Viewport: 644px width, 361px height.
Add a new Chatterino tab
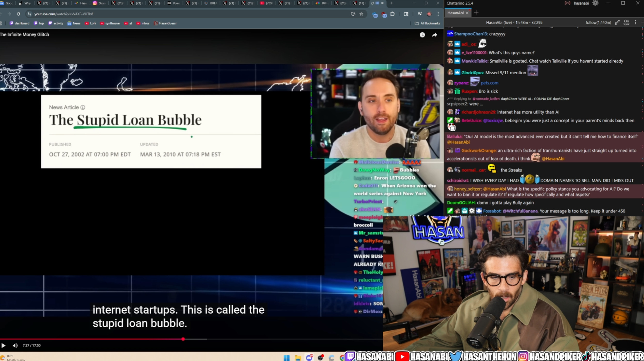pyautogui.click(x=476, y=13)
